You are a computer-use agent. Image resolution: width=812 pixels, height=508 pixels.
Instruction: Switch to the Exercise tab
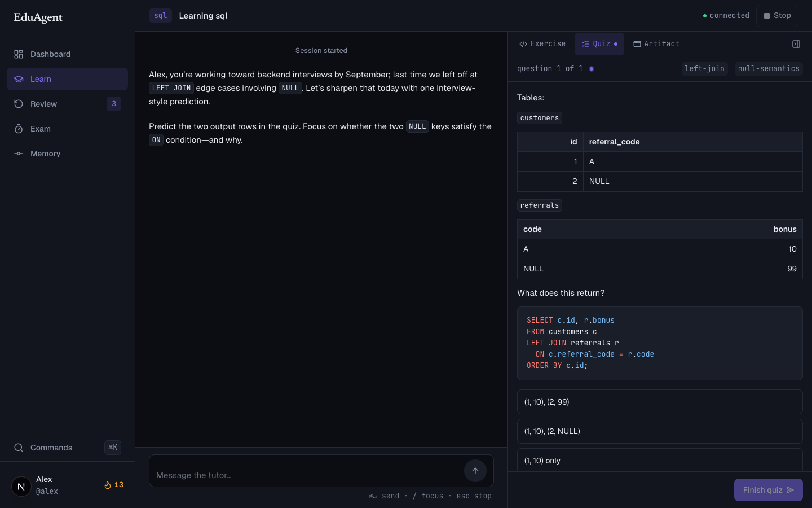[x=542, y=44]
